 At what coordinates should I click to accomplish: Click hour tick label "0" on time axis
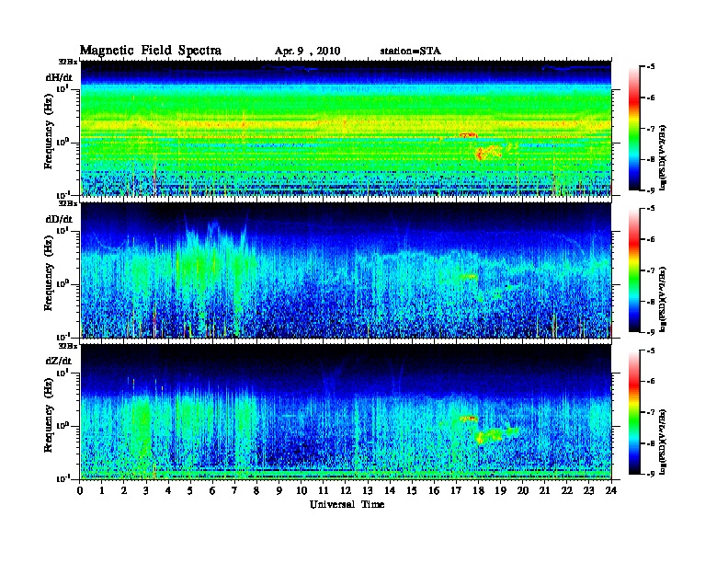(80, 491)
